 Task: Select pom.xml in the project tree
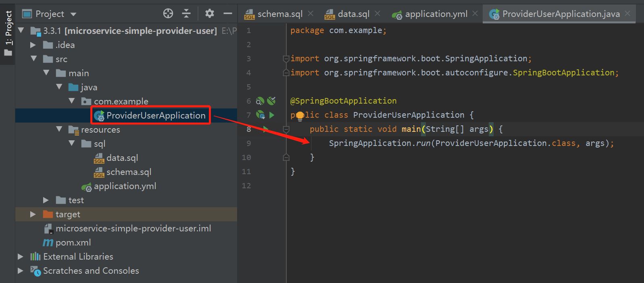73,243
